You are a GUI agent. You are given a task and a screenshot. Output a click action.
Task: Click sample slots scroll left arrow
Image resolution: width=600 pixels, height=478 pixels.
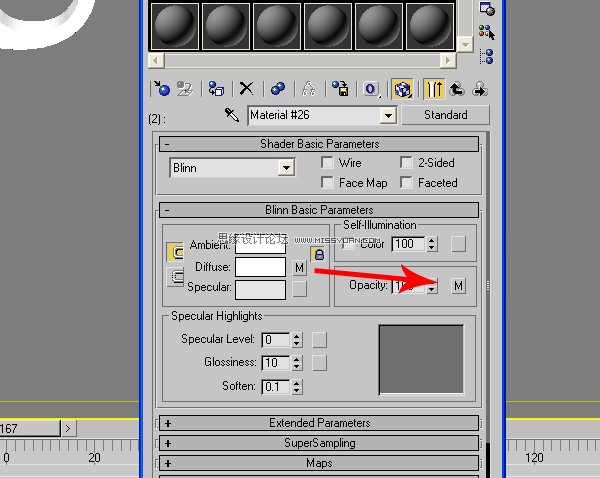(156, 60)
